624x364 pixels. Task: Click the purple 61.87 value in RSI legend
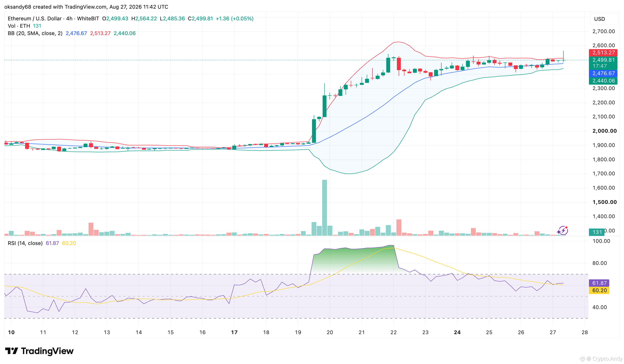coord(52,243)
